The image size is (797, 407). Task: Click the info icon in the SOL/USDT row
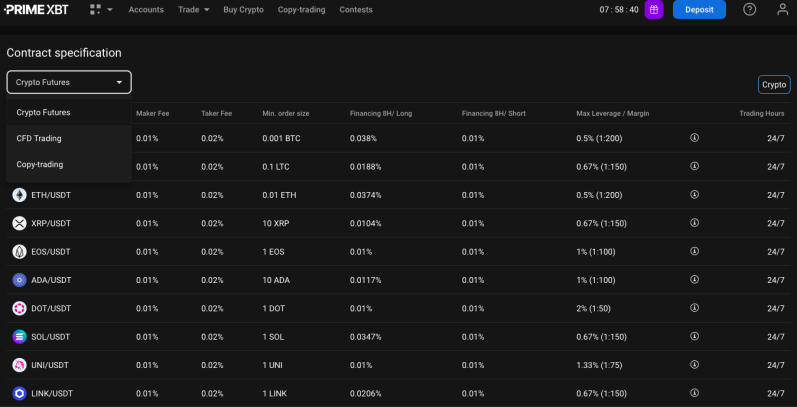point(694,336)
